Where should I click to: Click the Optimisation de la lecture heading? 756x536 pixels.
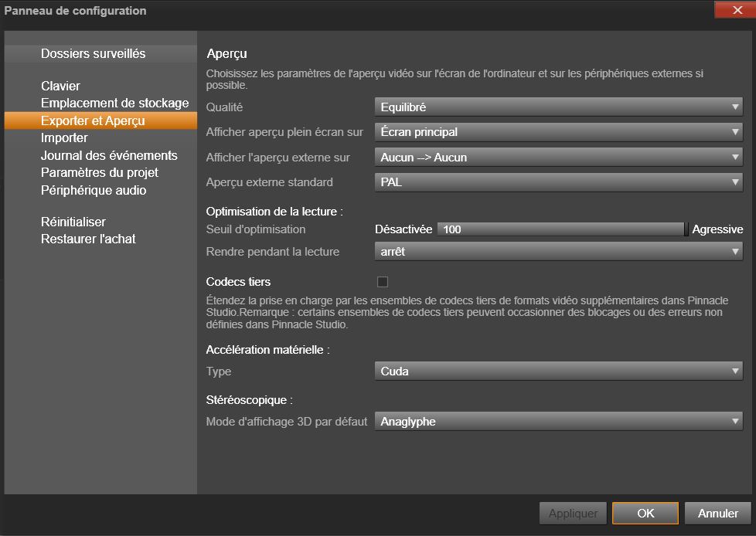point(274,212)
